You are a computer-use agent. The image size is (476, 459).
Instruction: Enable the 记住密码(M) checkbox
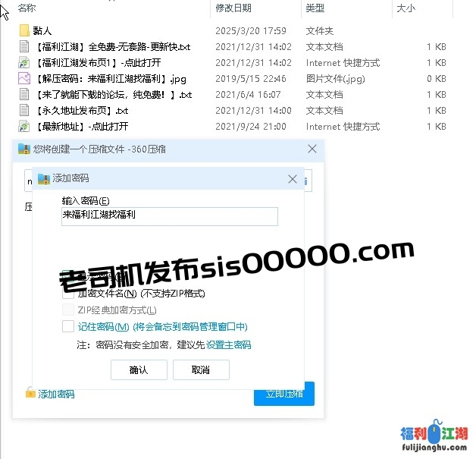[68, 326]
